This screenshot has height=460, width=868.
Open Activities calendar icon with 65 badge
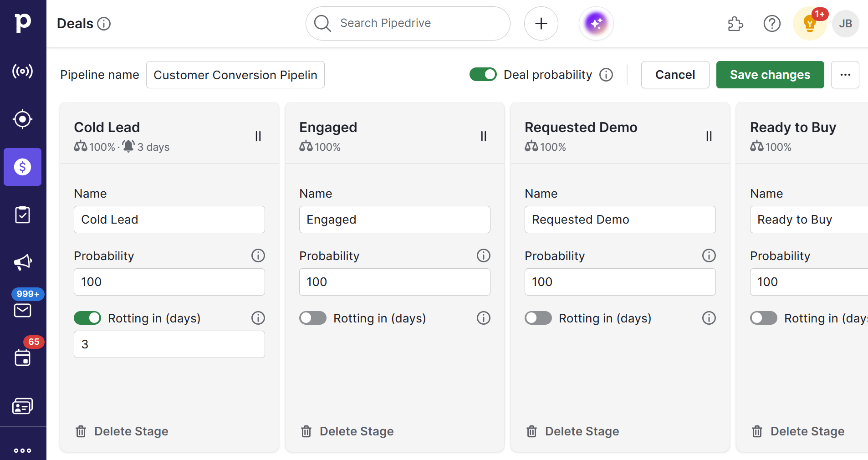pyautogui.click(x=22, y=358)
